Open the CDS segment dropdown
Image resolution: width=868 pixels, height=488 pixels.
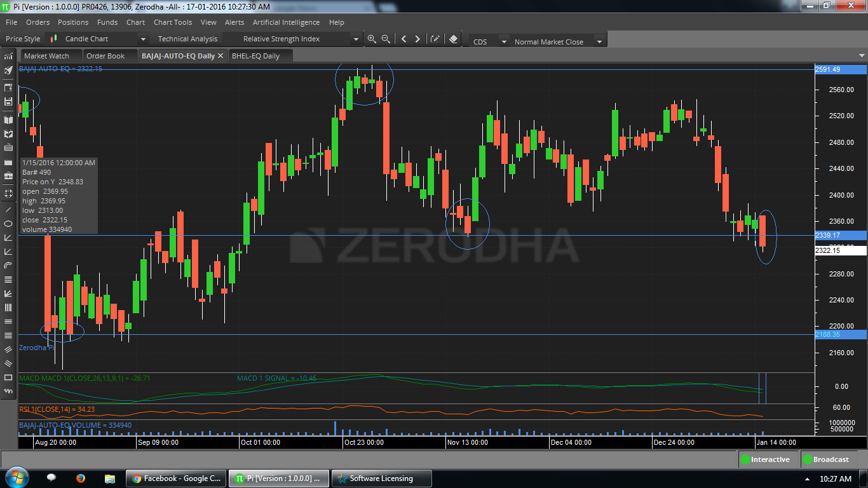(504, 42)
